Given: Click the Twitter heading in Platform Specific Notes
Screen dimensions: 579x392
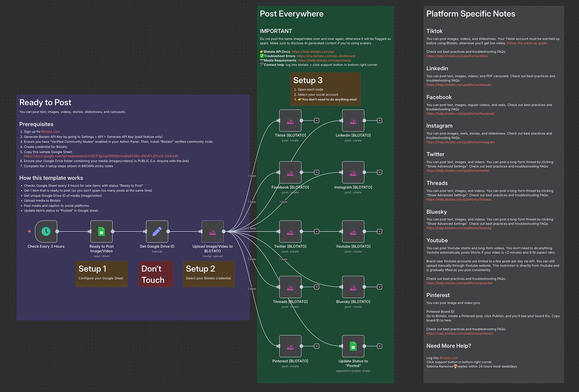Looking at the screenshot, I should point(435,154).
